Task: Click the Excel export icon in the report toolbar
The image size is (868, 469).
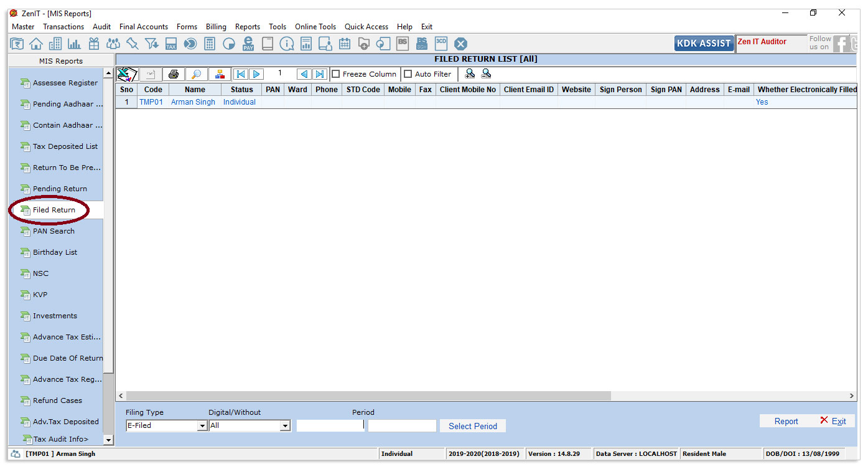Action: pos(127,74)
